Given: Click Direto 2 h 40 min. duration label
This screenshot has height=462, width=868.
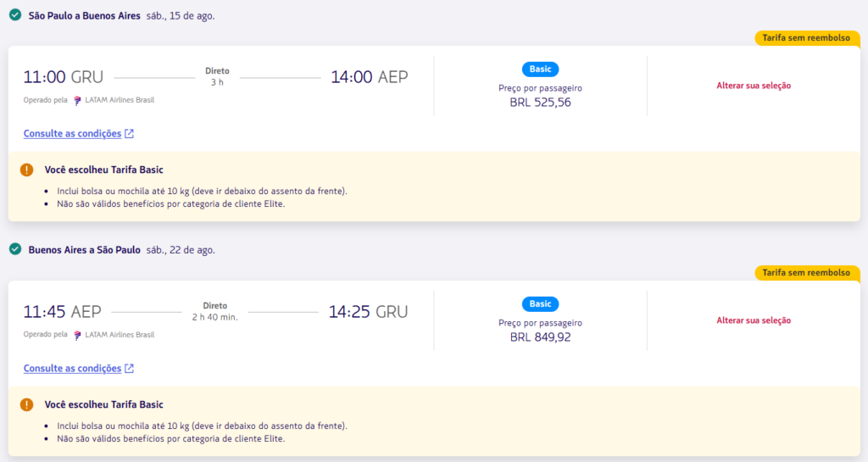Looking at the screenshot, I should [214, 311].
